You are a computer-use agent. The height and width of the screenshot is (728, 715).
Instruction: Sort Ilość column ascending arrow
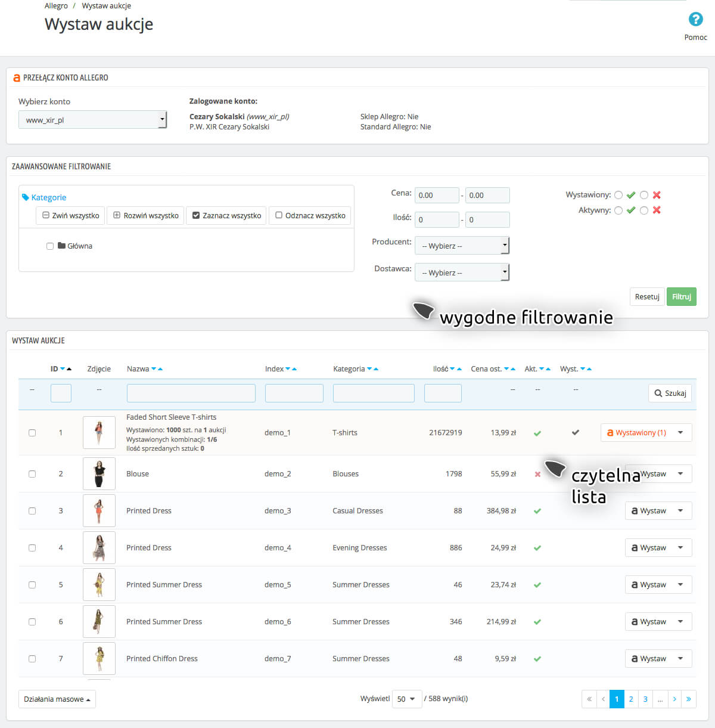click(x=459, y=369)
